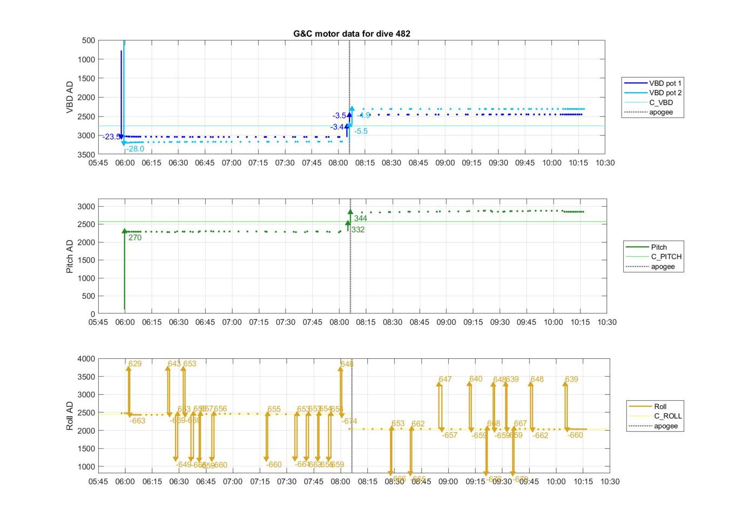Click the "VBD AD" y-axis label
This screenshot has height=532, width=756.
(70, 97)
